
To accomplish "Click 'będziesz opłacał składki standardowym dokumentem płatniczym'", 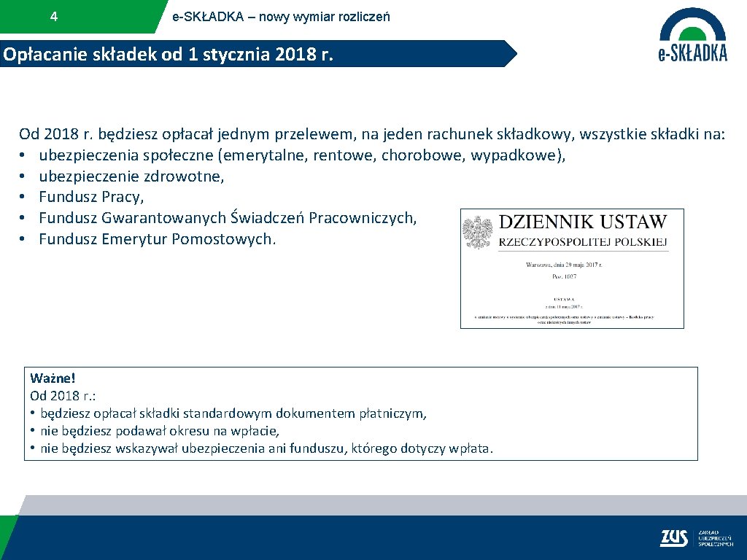I will pos(233,413).
